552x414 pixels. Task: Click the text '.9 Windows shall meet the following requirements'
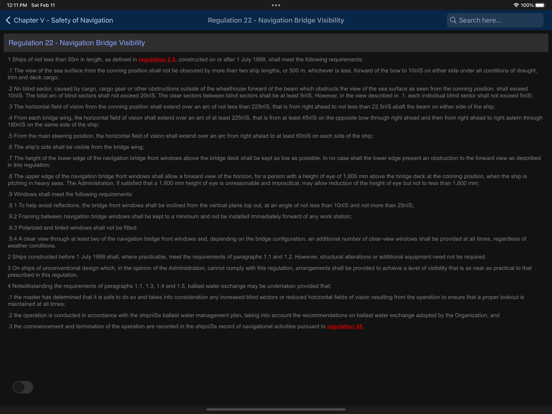(x=70, y=194)
